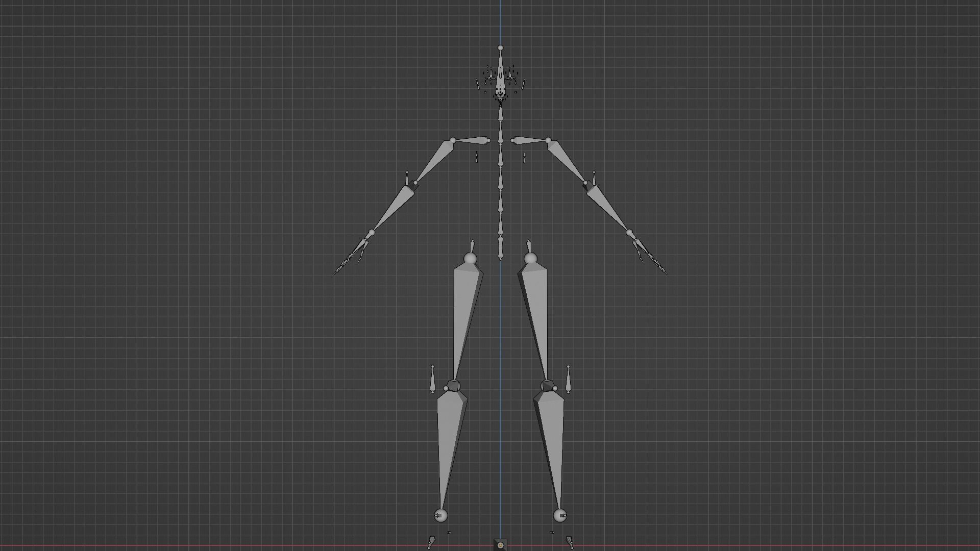Select the neck bone below the head
The height and width of the screenshot is (551, 980).
[500, 114]
